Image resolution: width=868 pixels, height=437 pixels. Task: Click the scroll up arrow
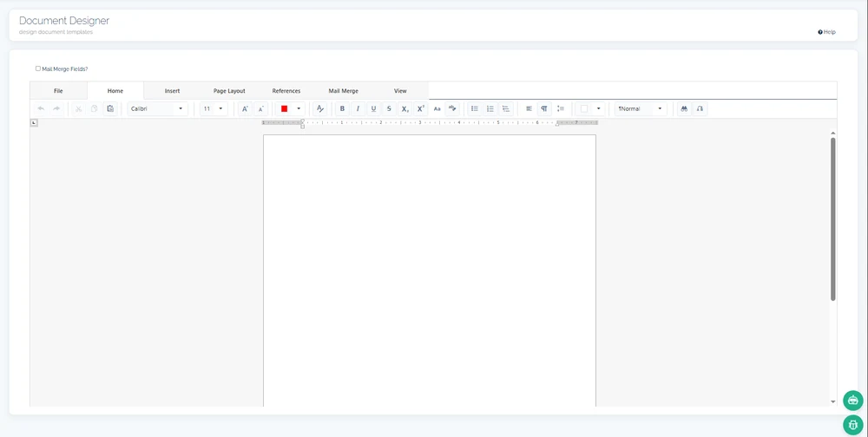[832, 134]
